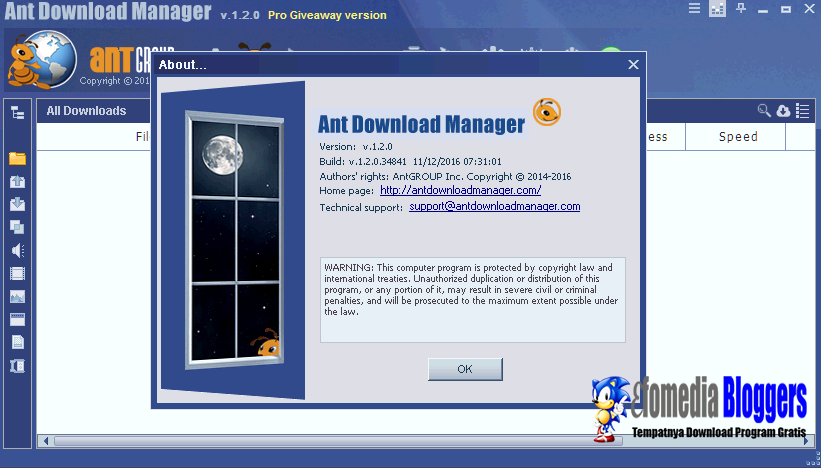821x469 pixels.
Task: Toggle the category tree panel icon
Action: click(17, 112)
